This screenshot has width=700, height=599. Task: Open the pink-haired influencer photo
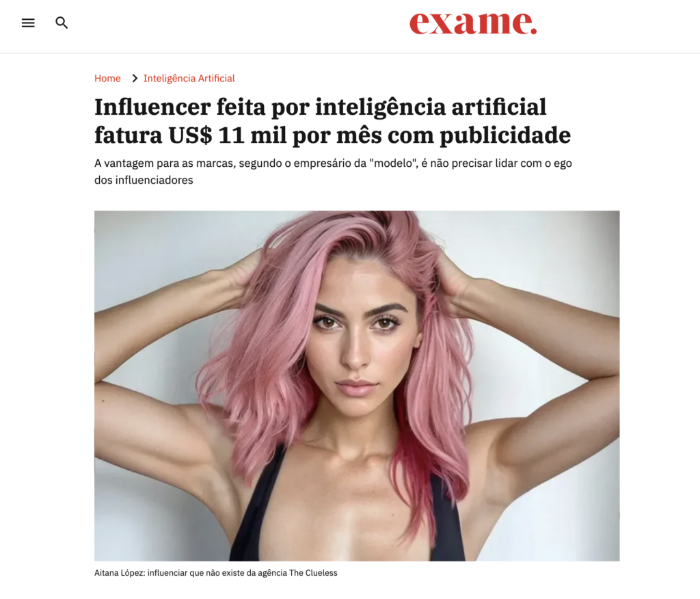coord(357,386)
